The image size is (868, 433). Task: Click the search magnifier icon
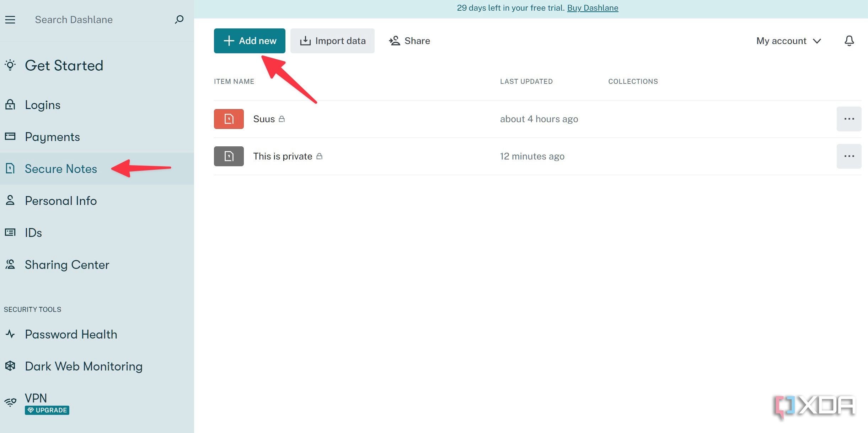179,19
